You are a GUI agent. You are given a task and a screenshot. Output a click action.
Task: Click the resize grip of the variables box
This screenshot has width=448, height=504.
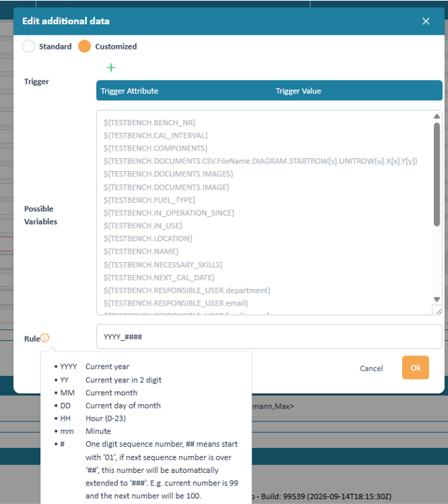pos(438,311)
